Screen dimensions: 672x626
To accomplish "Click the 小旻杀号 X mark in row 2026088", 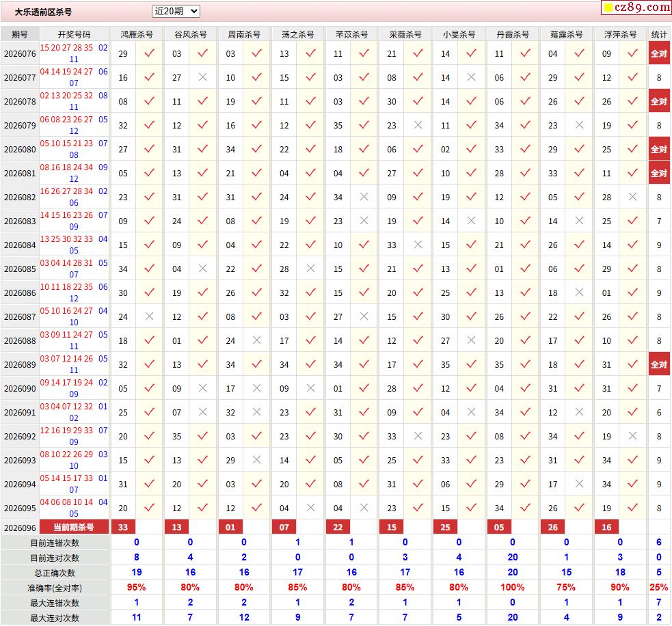I will pos(471,340).
